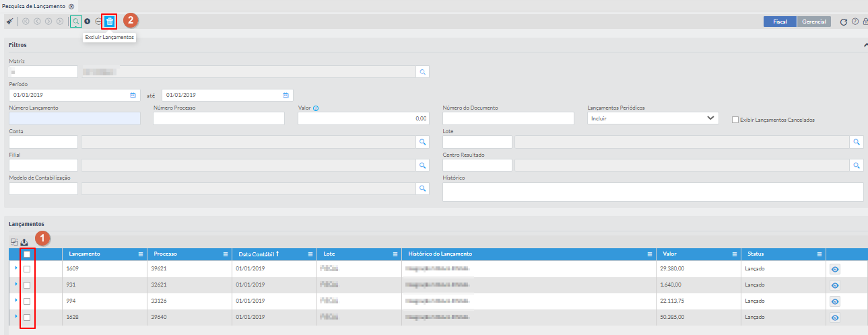Image resolution: width=868 pixels, height=335 pixels.
Task: Collapse the Filtros panel chevron
Action: coord(865,45)
